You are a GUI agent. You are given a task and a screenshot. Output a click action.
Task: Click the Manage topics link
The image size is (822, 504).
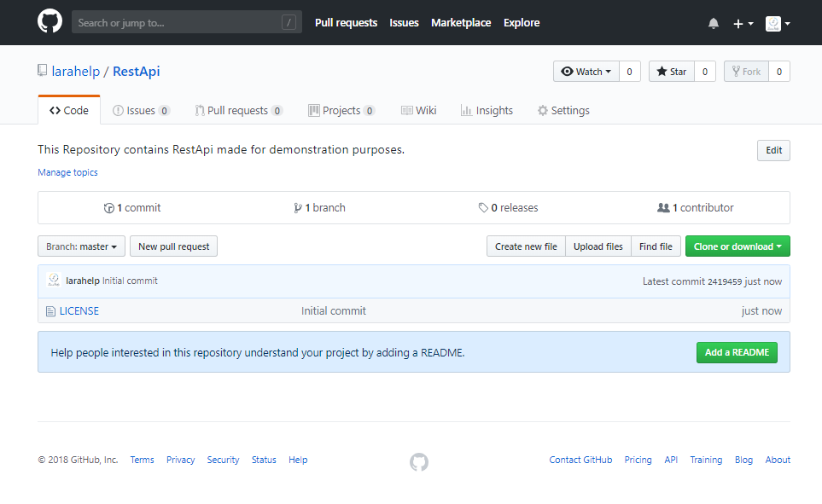coord(67,172)
